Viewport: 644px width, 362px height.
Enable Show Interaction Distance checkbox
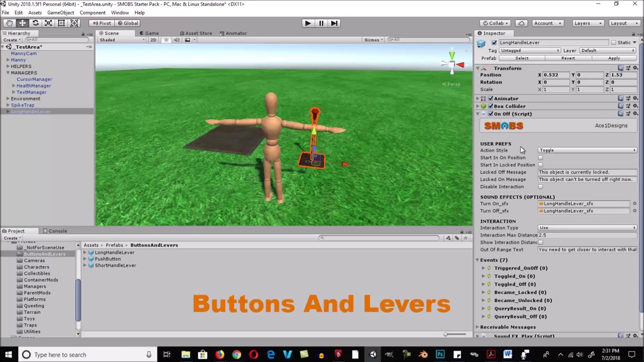coord(540,242)
